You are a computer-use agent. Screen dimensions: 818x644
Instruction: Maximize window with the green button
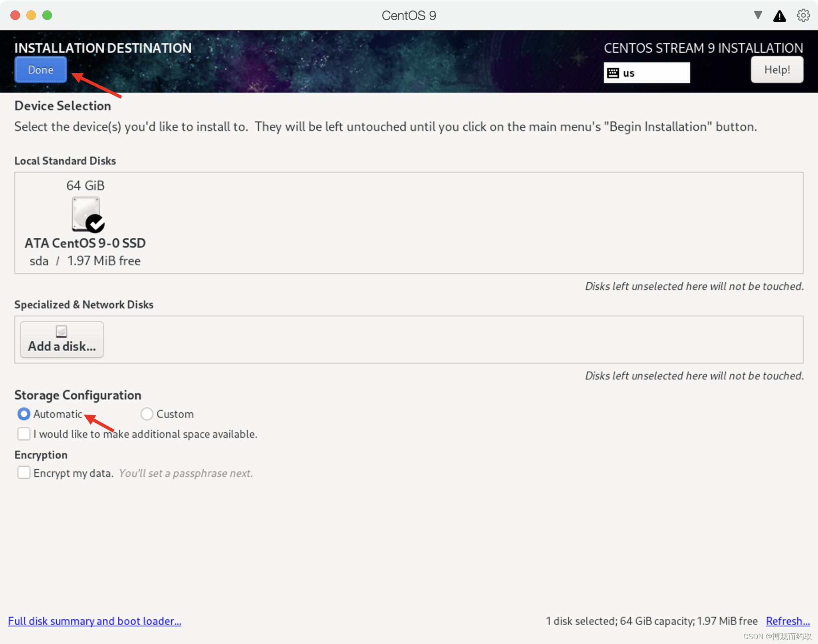click(47, 15)
